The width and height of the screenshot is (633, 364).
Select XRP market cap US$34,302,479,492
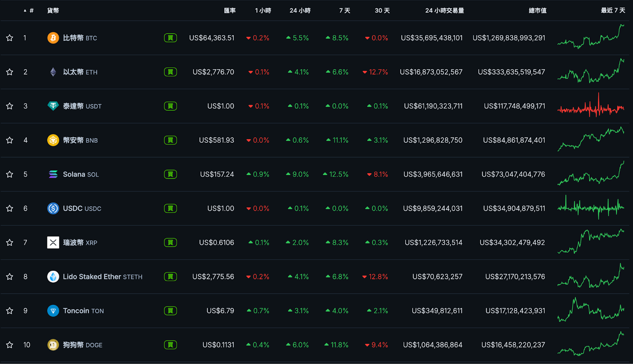coord(512,243)
